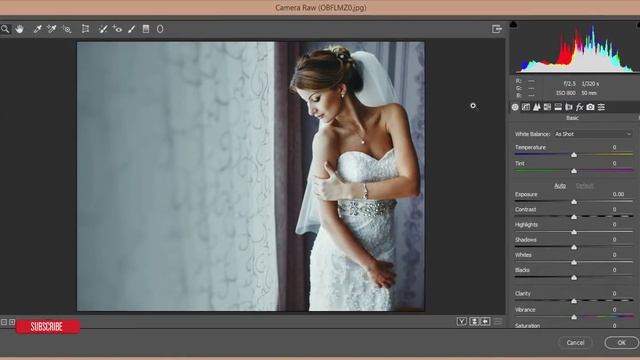
Task: Click the Contrast value field
Action: click(614, 209)
